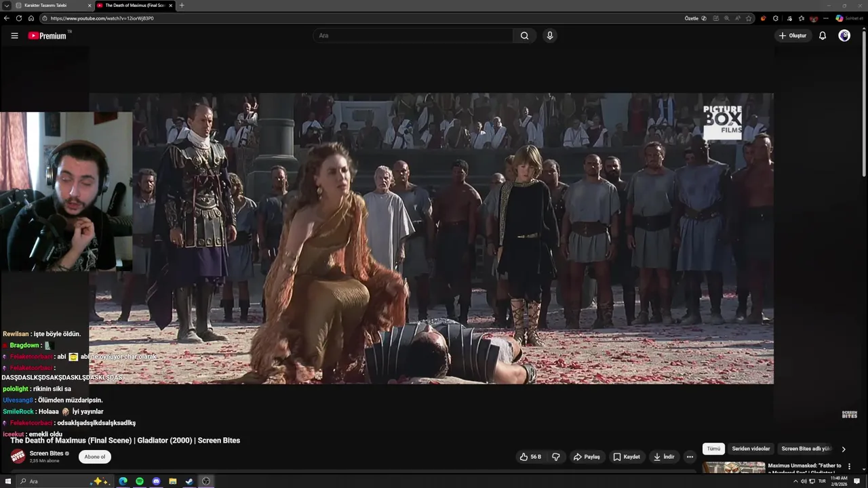Screen dimensions: 868x488
Task: Dislike the video with thumbs-down
Action: [x=556, y=457]
